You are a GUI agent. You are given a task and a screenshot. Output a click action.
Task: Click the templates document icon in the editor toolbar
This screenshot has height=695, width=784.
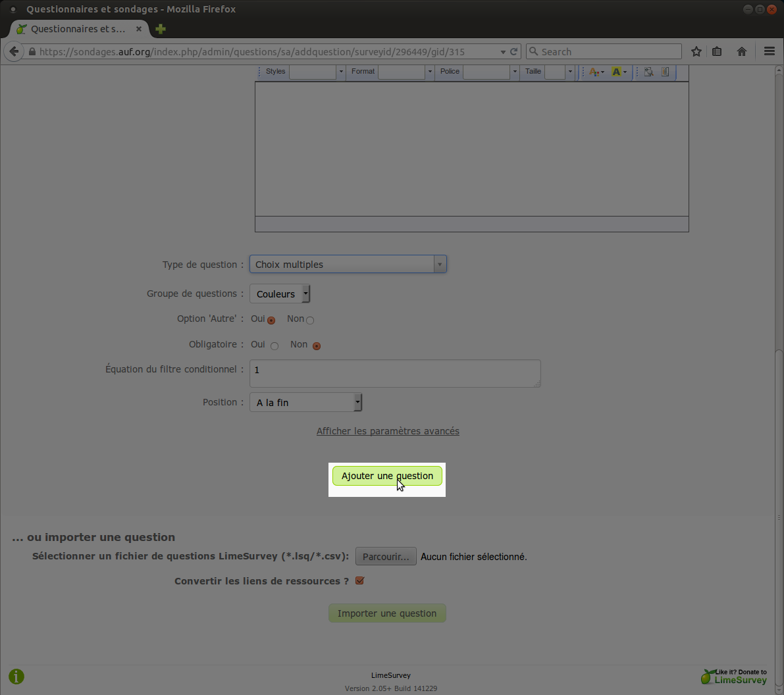click(x=665, y=72)
